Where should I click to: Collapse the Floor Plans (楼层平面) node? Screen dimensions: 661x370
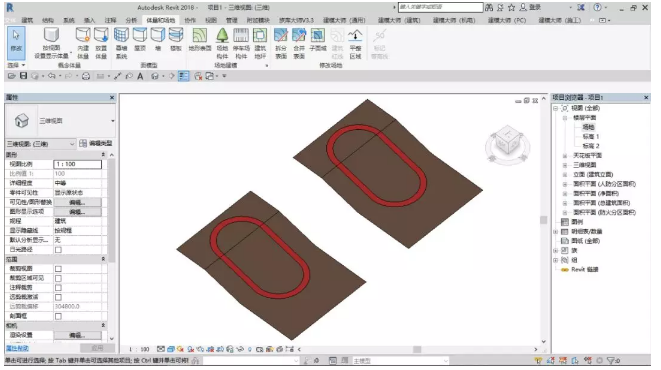[565, 118]
